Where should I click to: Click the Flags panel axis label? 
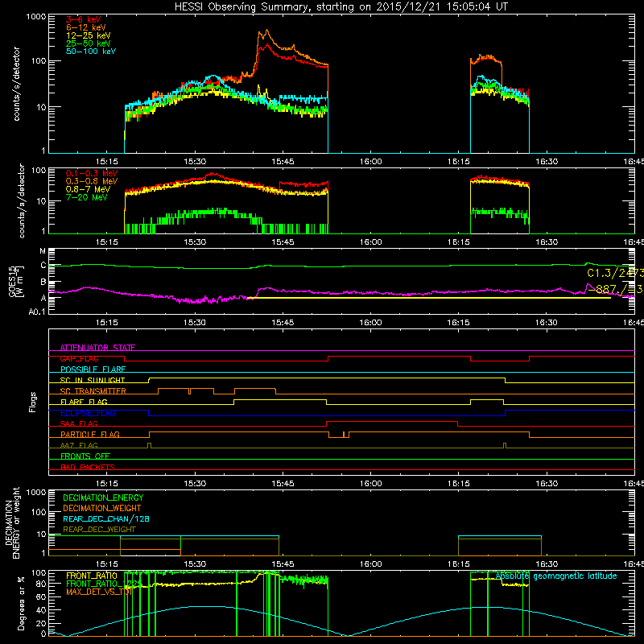pos(33,402)
